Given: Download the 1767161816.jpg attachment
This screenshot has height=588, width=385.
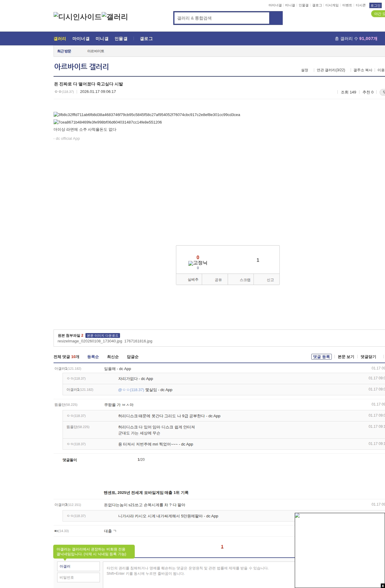Looking at the screenshot, I should (x=138, y=341).
